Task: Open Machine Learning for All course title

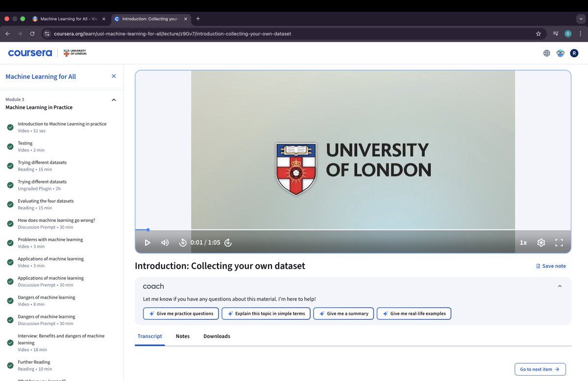Action: point(41,76)
